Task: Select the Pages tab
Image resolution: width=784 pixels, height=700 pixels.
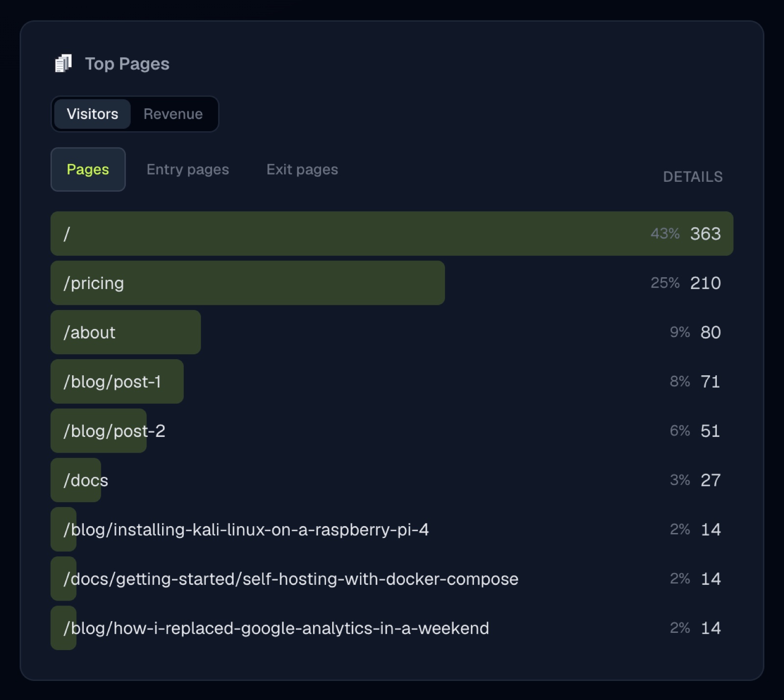Action: tap(88, 169)
